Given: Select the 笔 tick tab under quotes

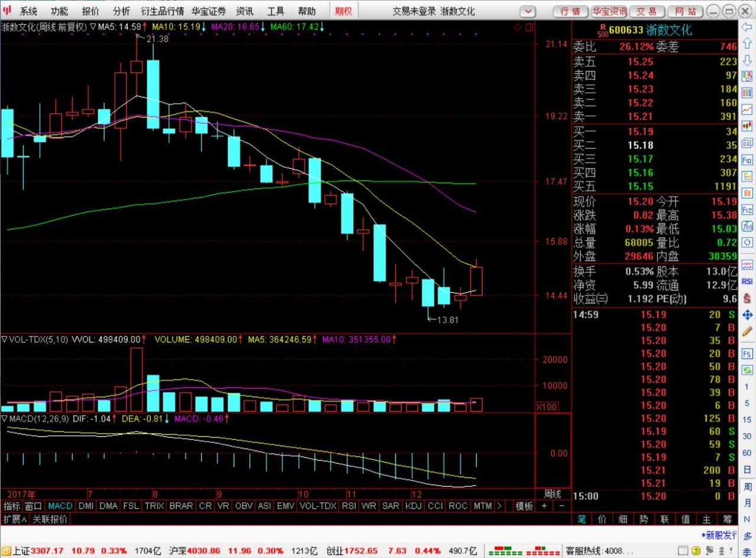Looking at the screenshot, I should (x=582, y=519).
